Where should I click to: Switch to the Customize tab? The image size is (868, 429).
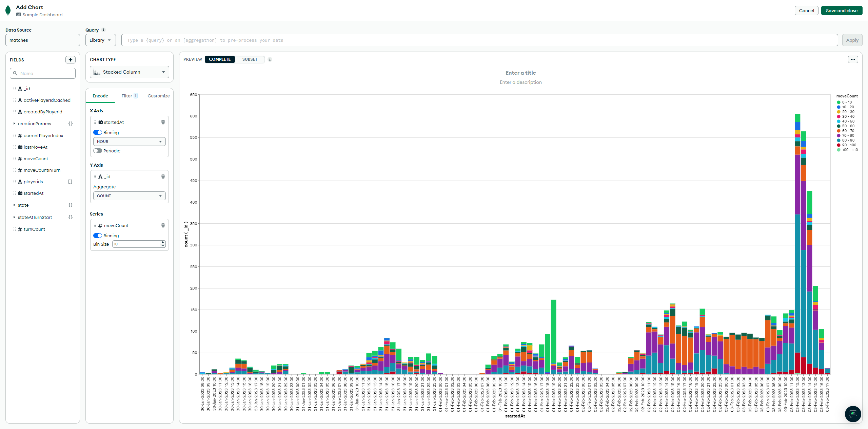(158, 96)
